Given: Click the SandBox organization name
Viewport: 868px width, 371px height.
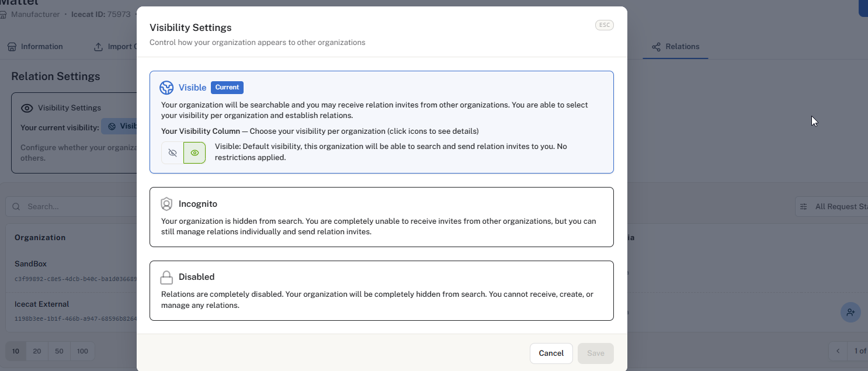Looking at the screenshot, I should tap(30, 264).
